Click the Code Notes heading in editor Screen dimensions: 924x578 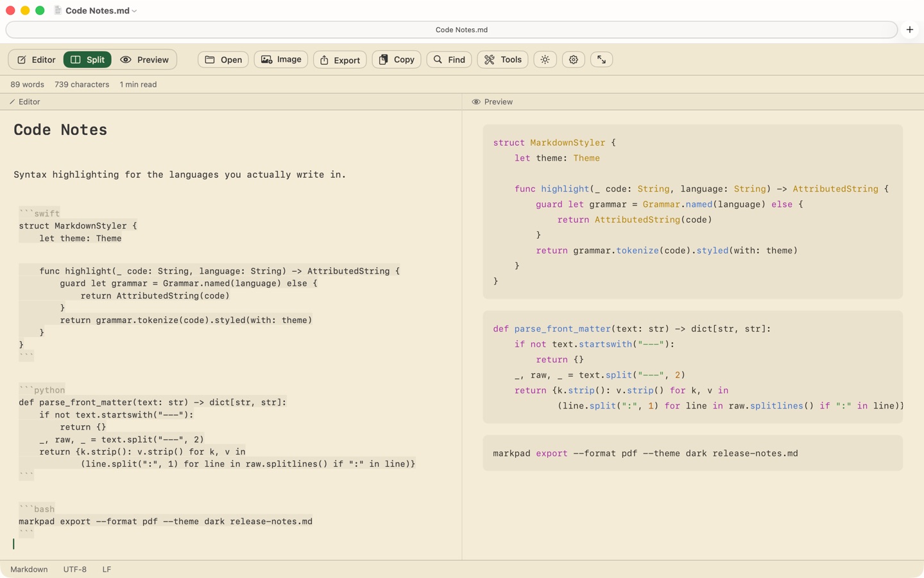(60, 130)
